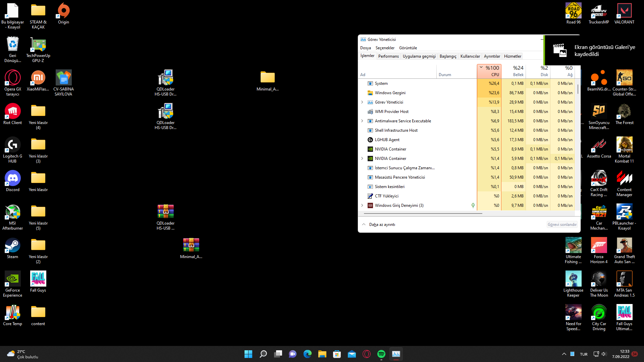
Task: Expand Windows Giriş Deneyimi (3) group
Action: (x=362, y=205)
